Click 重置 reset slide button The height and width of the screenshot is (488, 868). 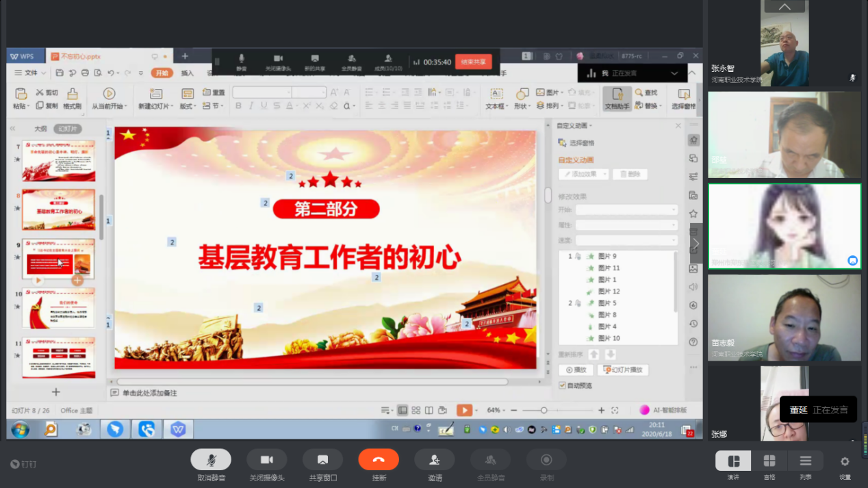[214, 92]
